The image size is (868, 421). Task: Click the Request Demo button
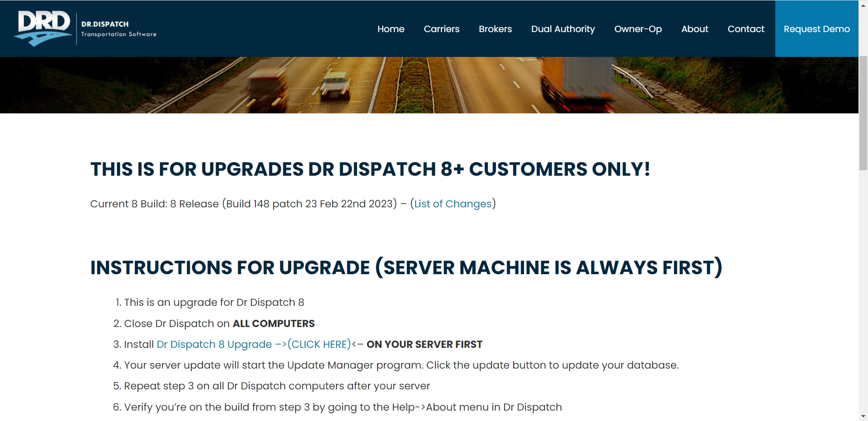pyautogui.click(x=816, y=28)
